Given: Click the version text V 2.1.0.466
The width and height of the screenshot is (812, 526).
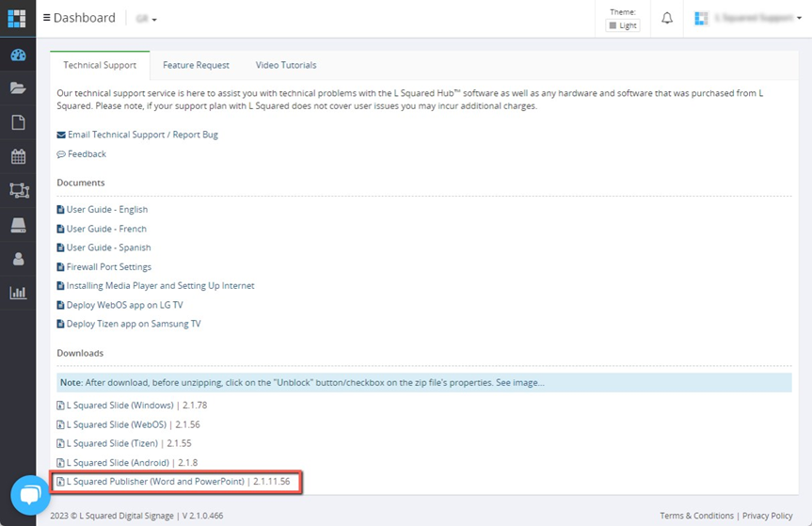Looking at the screenshot, I should click(202, 516).
